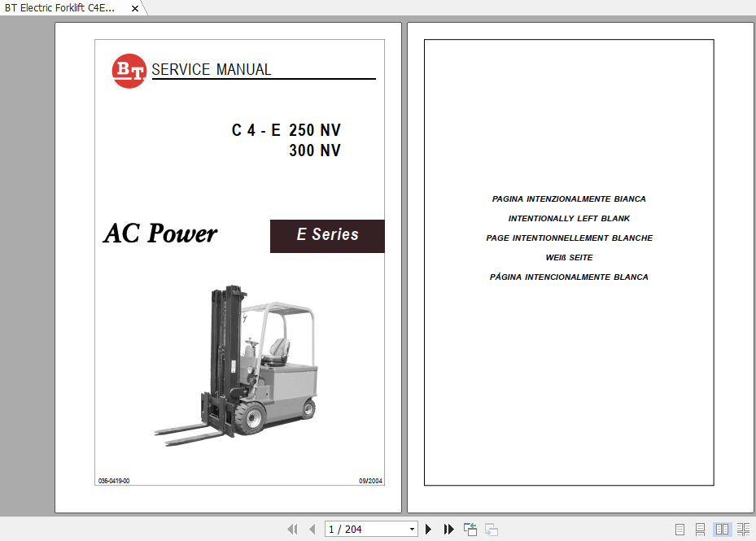Click the PAGINA INTENZIONALMENTE BIANCA line
The image size is (756, 541).
click(x=569, y=199)
